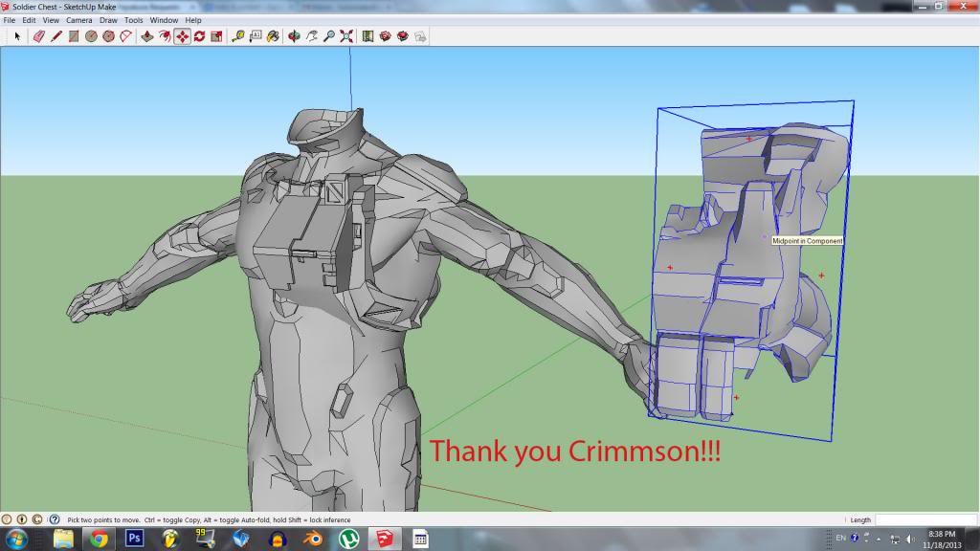Select the Scale tool

point(217,36)
